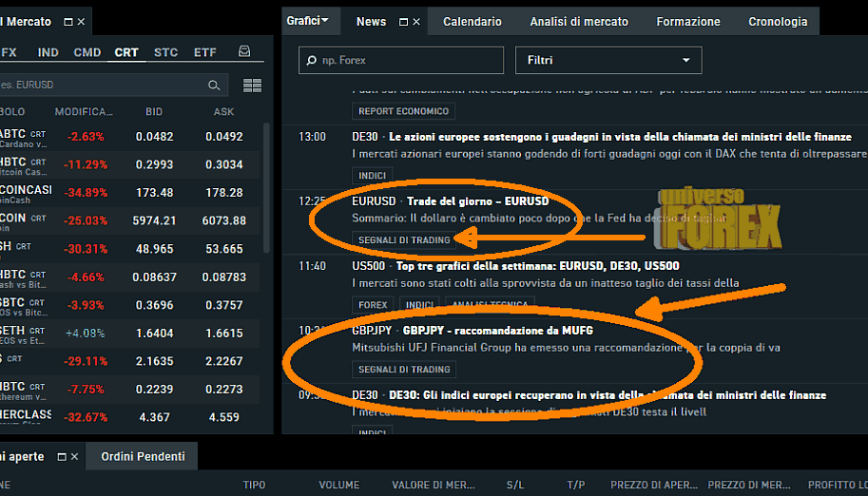Close the News tab
This screenshot has height=496, width=868.
pyautogui.click(x=417, y=21)
